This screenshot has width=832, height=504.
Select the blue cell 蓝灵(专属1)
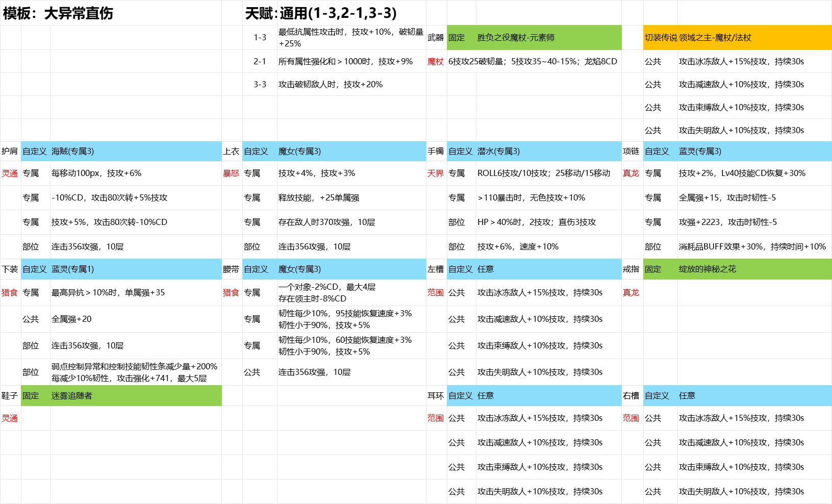point(136,269)
